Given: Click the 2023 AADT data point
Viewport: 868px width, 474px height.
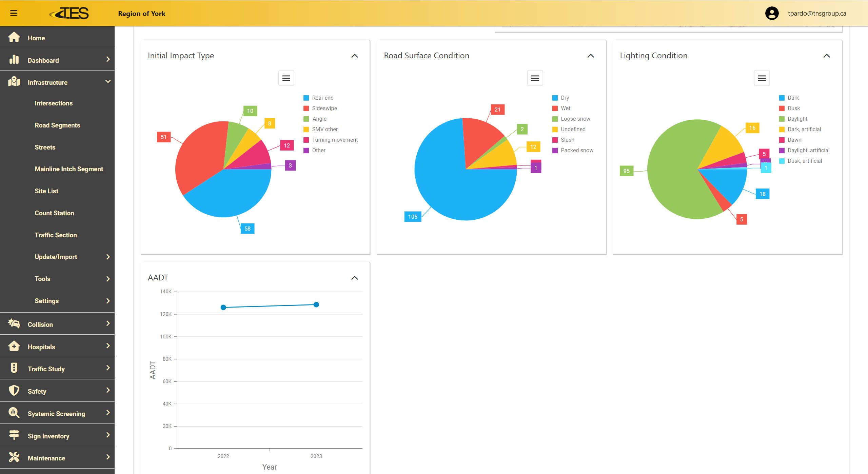Looking at the screenshot, I should (316, 304).
